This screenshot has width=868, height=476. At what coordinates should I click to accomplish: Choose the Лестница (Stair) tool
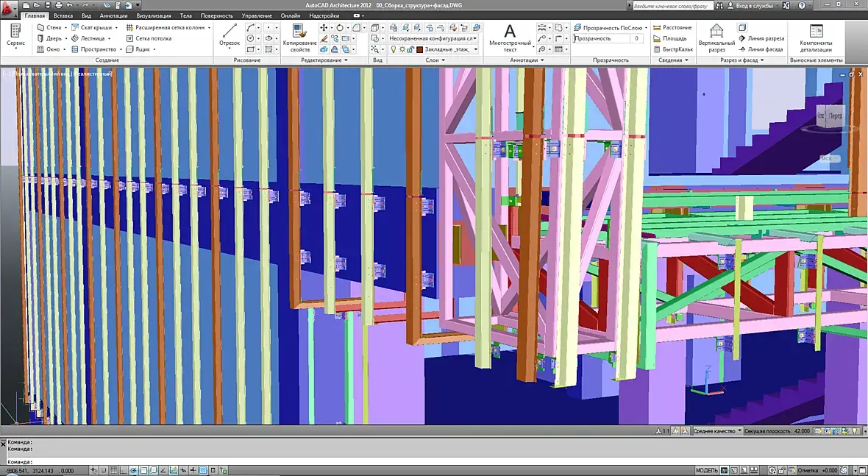click(x=88, y=38)
